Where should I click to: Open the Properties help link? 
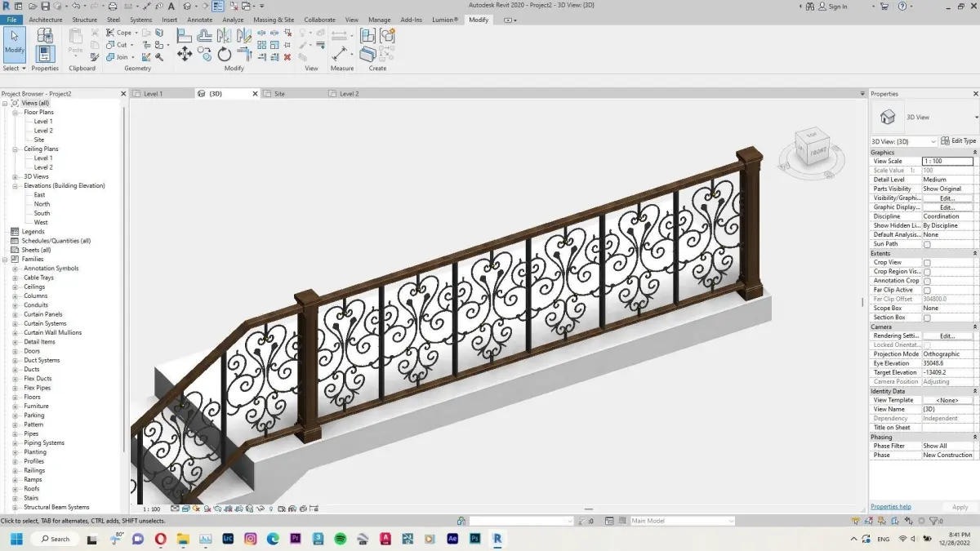891,507
